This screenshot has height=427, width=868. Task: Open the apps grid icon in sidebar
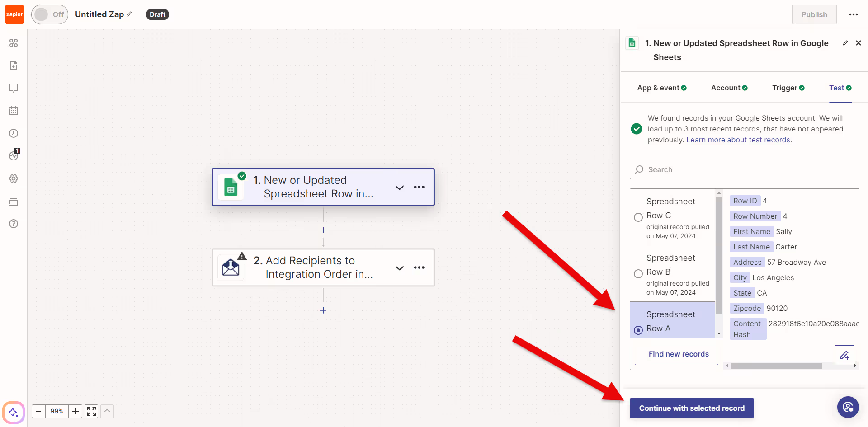tap(14, 43)
